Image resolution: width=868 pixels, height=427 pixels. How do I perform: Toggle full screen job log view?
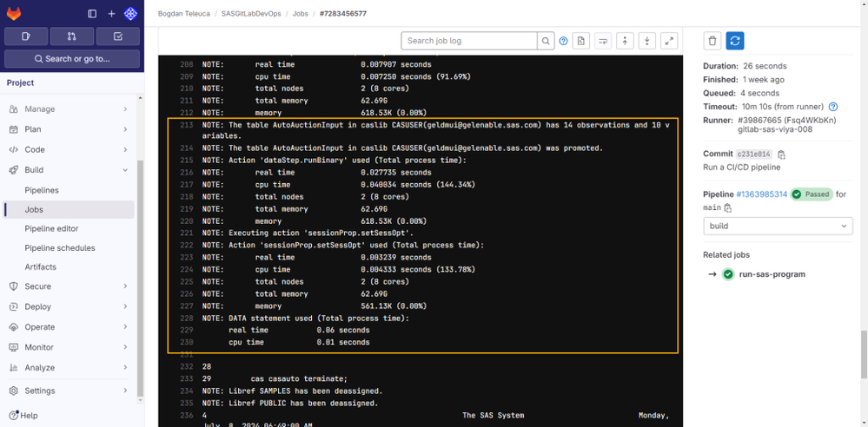click(669, 41)
